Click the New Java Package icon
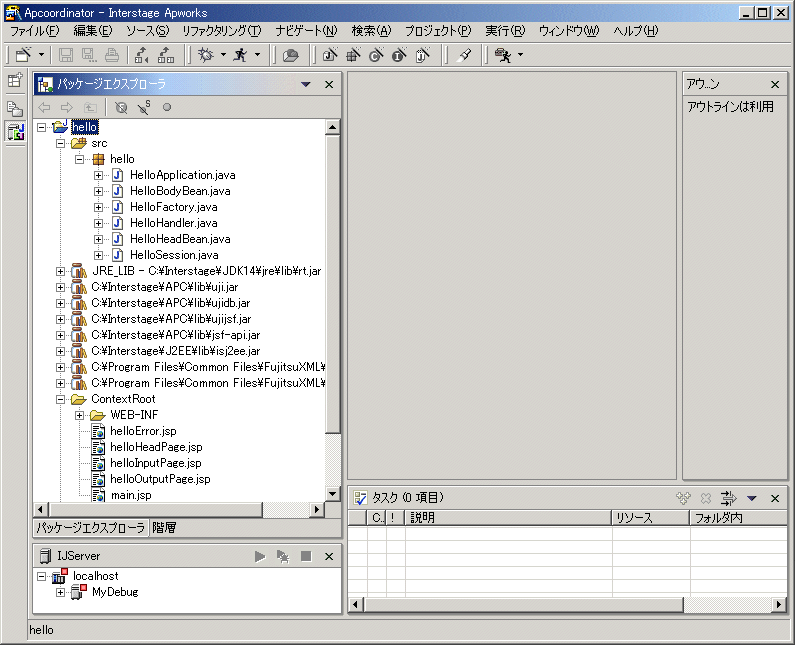 click(353, 54)
